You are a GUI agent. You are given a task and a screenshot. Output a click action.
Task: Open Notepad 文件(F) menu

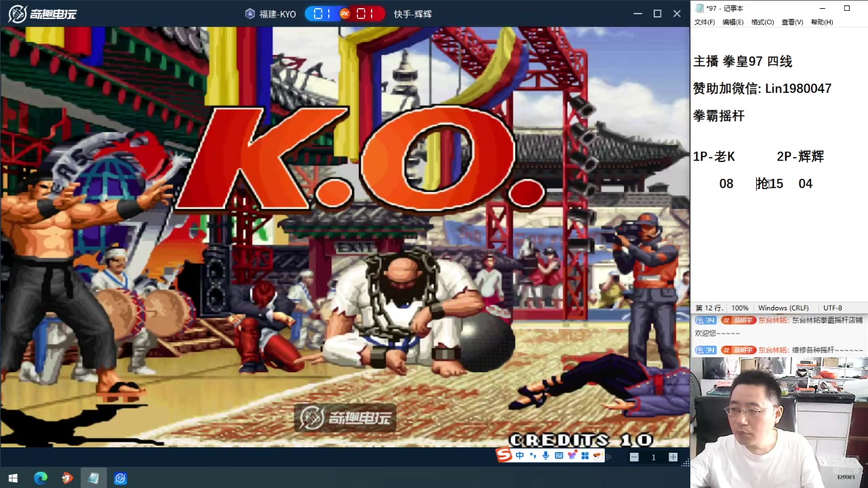point(704,22)
